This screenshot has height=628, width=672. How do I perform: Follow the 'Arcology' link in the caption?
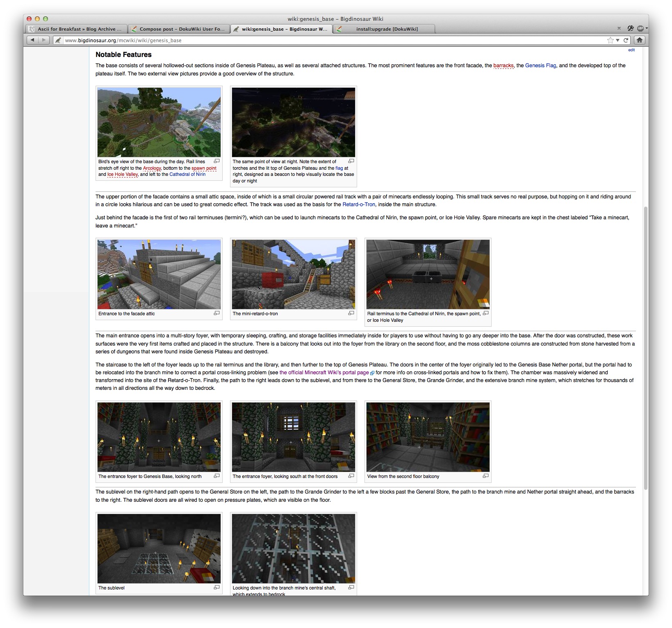click(152, 168)
